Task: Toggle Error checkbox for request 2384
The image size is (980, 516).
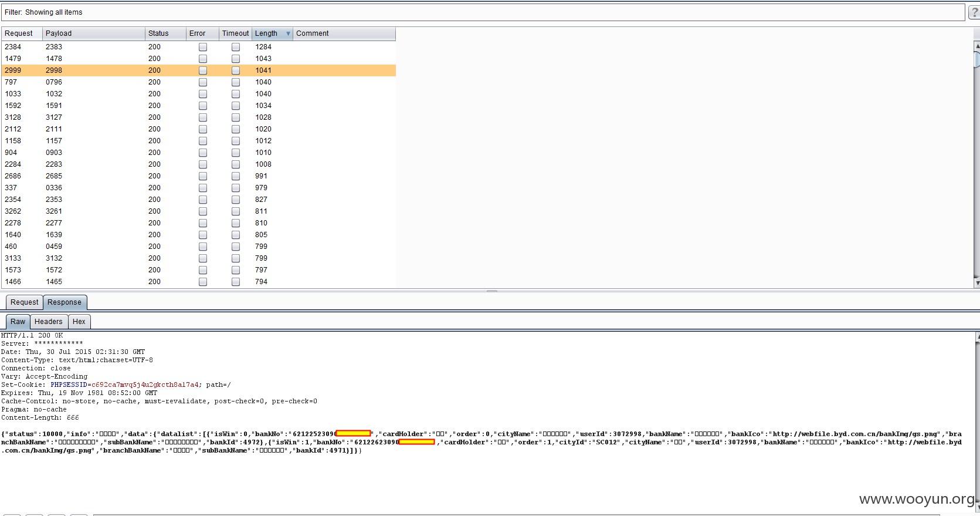Action: (203, 47)
